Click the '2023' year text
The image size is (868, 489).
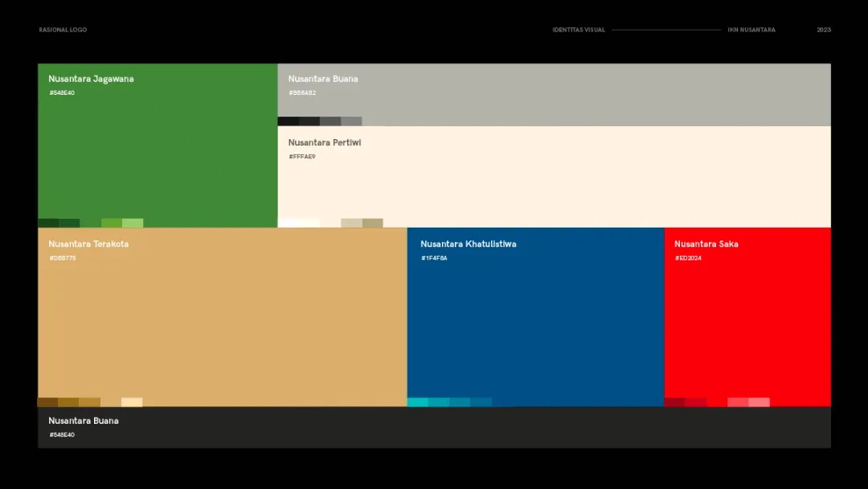824,30
